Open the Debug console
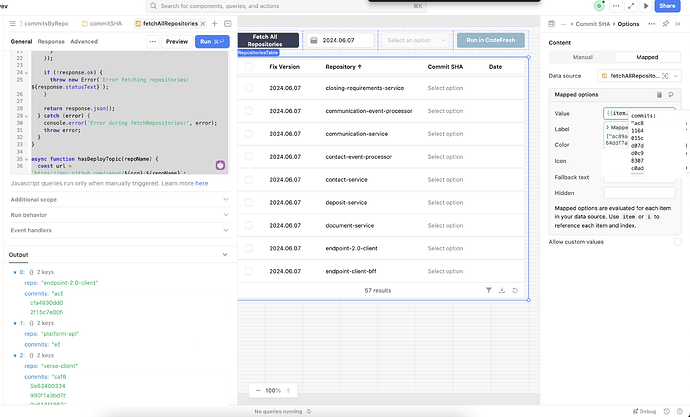Screen dimensions: 690x417 644,411
